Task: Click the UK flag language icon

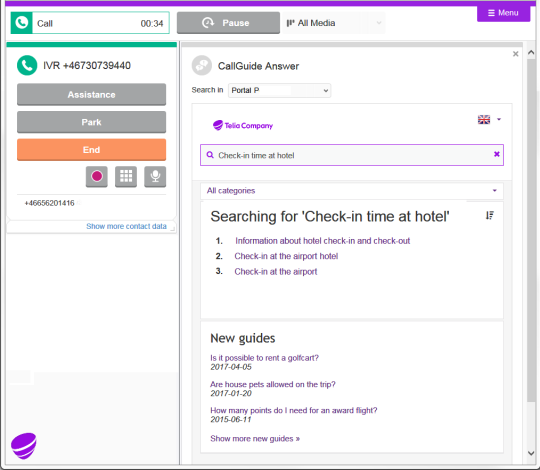Action: 484,119
